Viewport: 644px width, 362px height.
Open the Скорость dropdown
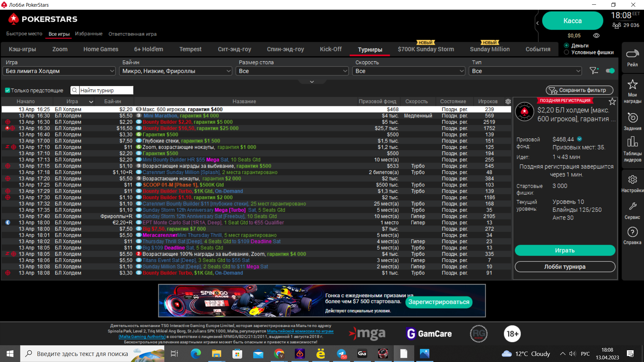tap(409, 71)
